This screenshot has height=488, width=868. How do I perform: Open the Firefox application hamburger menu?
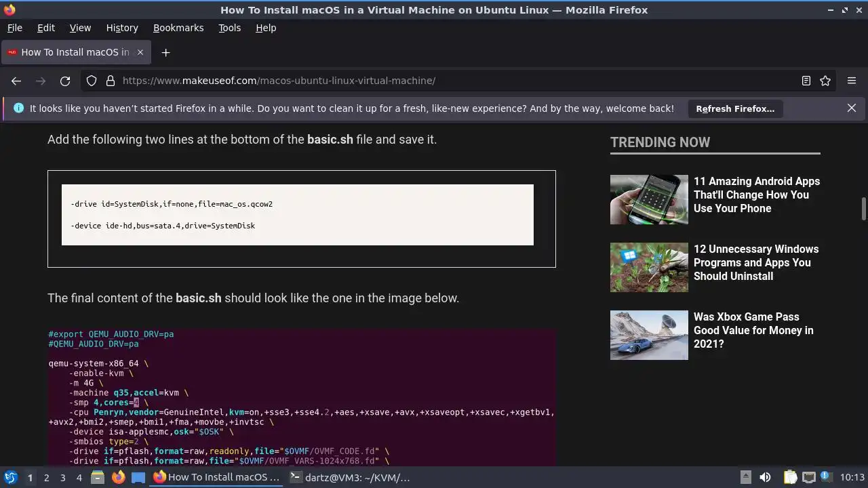852,81
